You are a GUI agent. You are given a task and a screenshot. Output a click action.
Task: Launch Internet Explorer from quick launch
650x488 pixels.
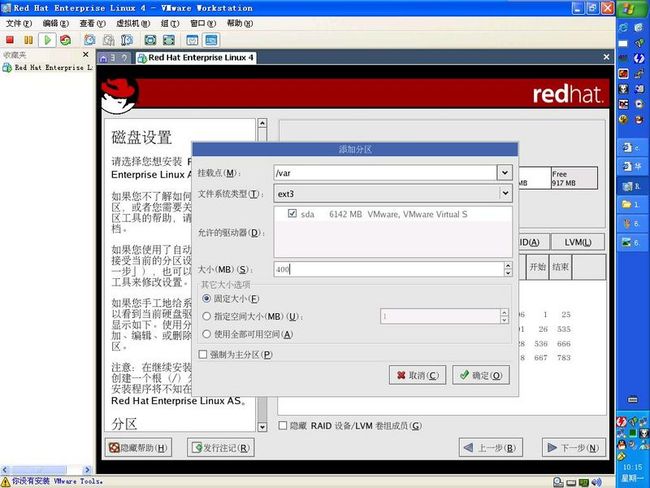[623, 28]
